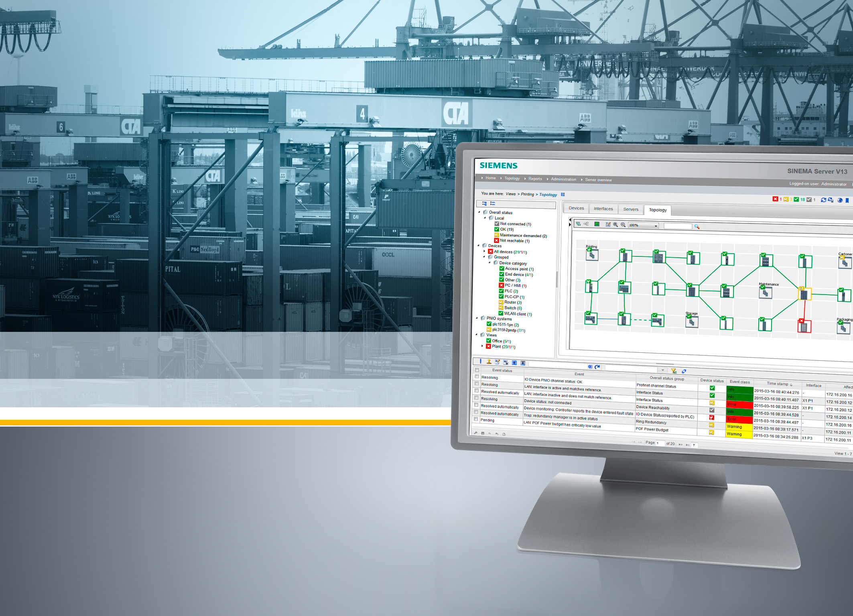This screenshot has height=616, width=853.
Task: Click the Printing breadcrumb link
Action: click(527, 194)
